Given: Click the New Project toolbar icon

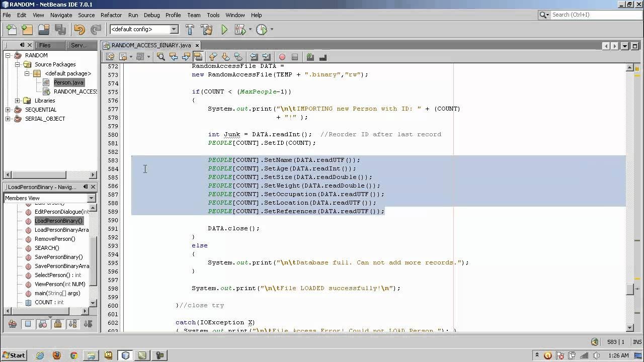Looking at the screenshot, I should 27,30.
